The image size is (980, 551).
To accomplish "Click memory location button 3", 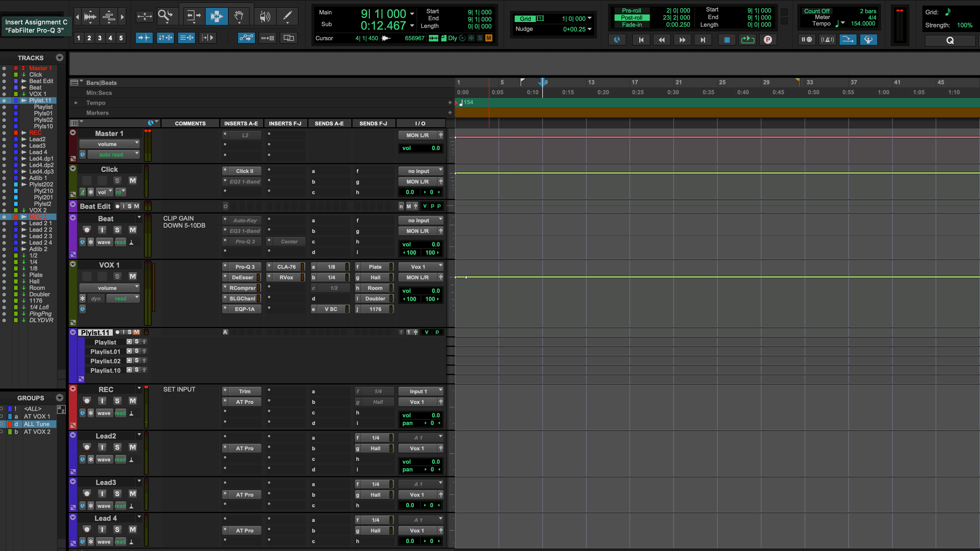I will click(x=100, y=38).
